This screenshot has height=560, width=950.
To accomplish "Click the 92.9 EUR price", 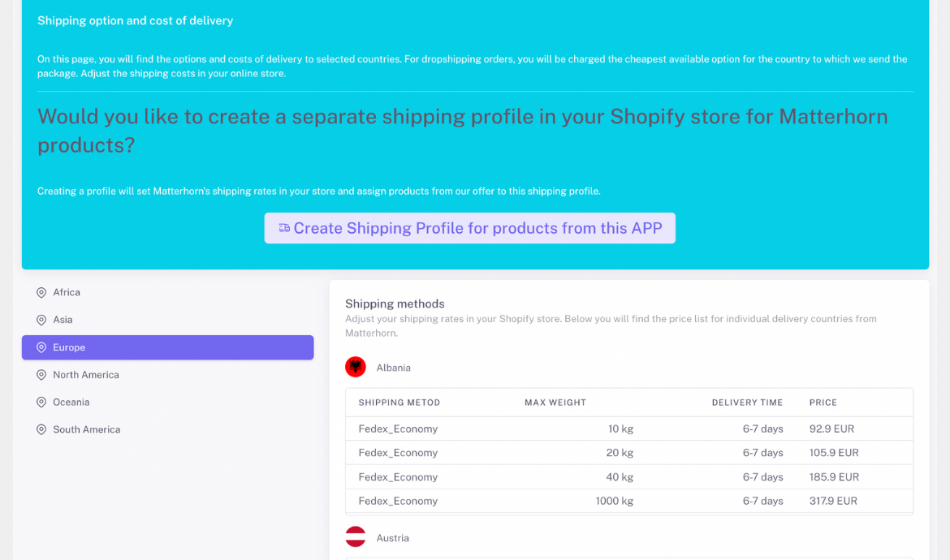I will (831, 429).
